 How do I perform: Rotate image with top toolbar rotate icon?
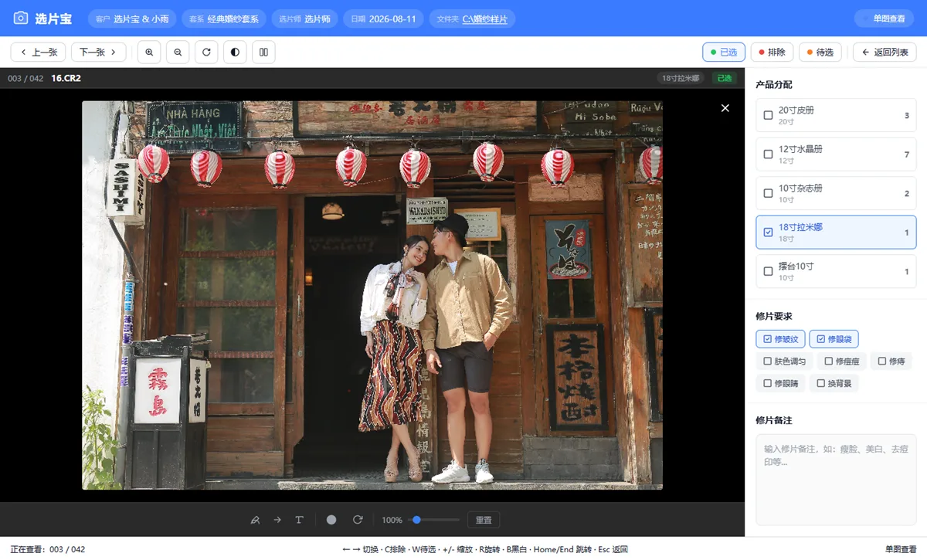(x=206, y=53)
